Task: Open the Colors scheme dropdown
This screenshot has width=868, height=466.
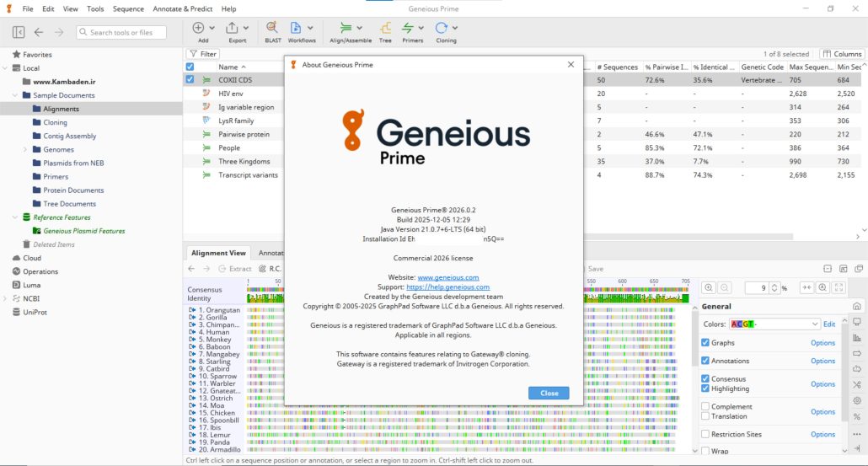Action: point(774,324)
